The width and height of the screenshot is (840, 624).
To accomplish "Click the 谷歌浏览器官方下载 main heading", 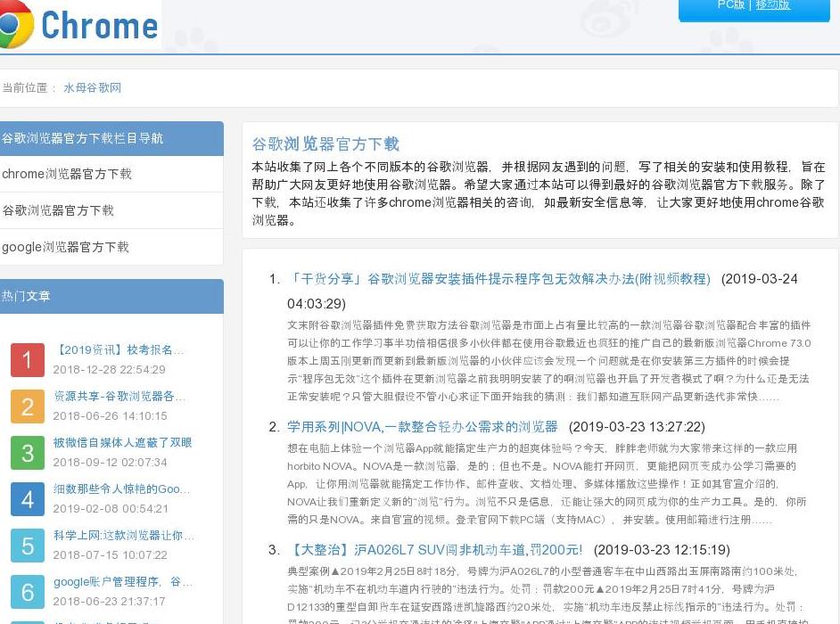I will pyautogui.click(x=325, y=144).
